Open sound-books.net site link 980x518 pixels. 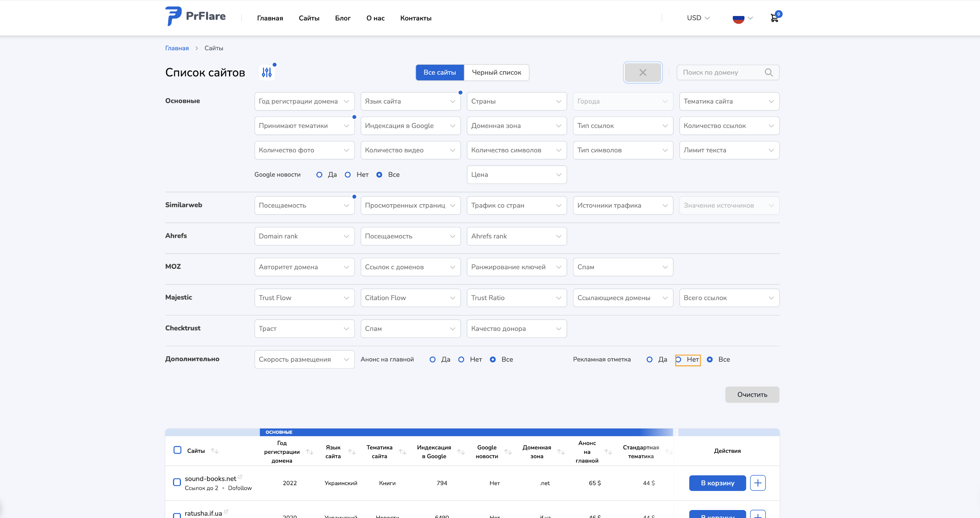click(x=210, y=479)
